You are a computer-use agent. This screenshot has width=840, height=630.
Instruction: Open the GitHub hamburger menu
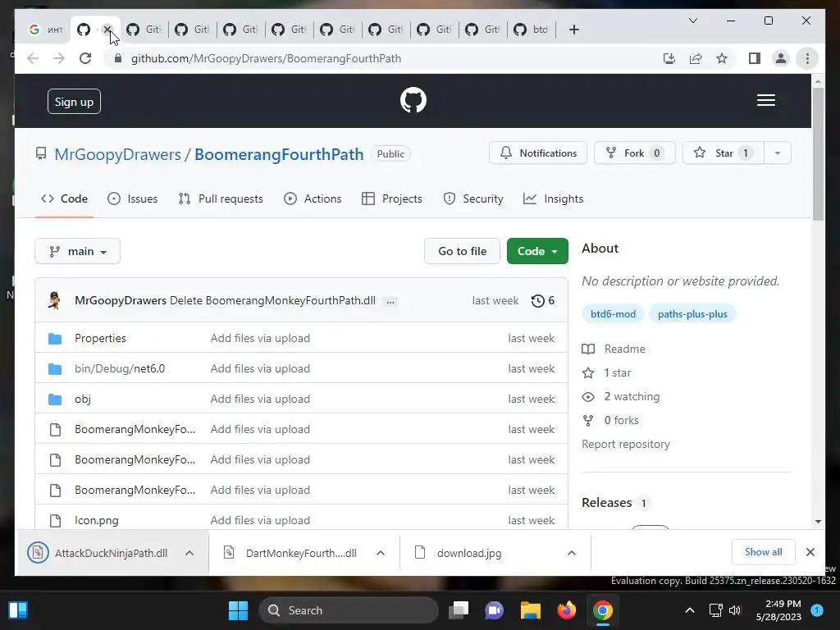click(765, 100)
